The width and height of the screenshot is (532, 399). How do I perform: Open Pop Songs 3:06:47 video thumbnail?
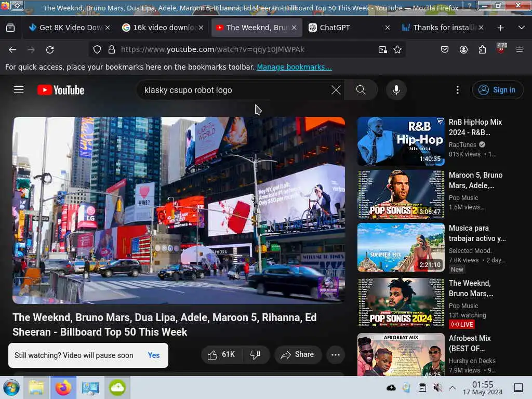pos(401,194)
